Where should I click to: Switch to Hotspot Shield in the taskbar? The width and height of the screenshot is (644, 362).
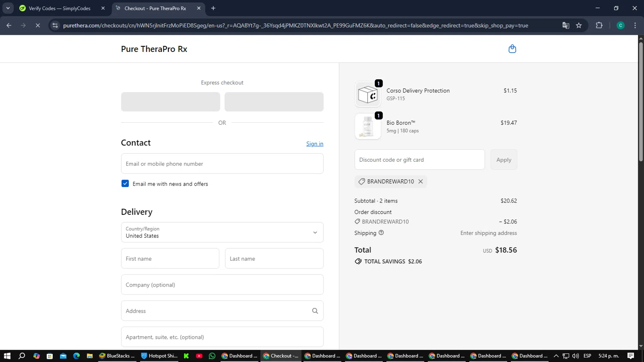159,356
